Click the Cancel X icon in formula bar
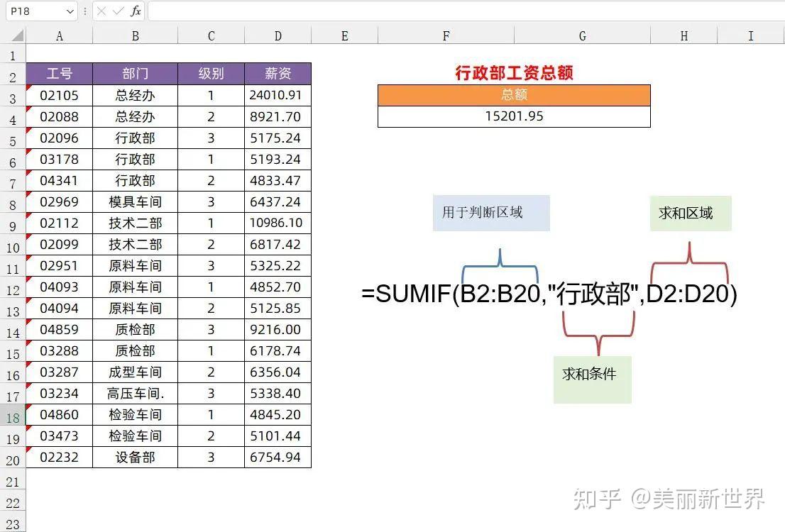 pos(101,11)
